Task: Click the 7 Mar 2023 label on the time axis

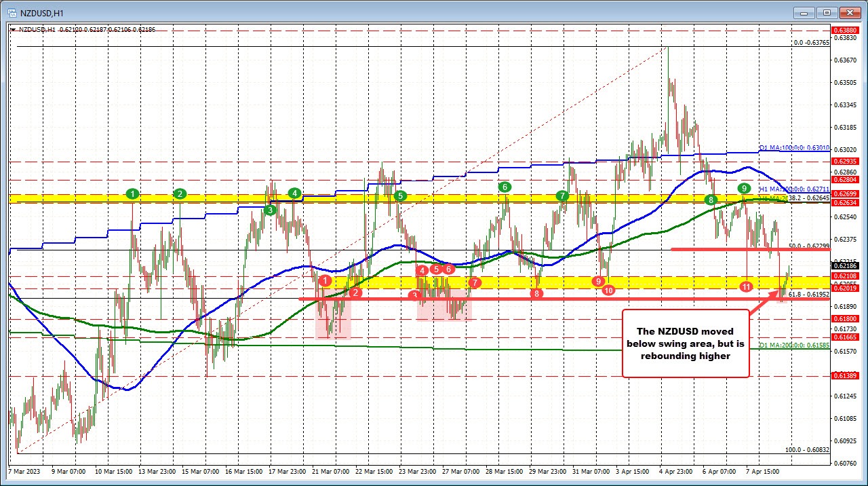Action: (25, 471)
